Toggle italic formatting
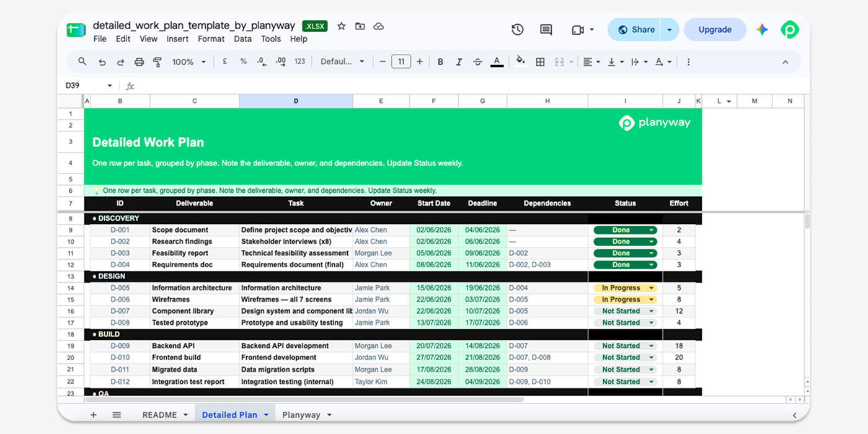868x434 pixels. click(459, 62)
